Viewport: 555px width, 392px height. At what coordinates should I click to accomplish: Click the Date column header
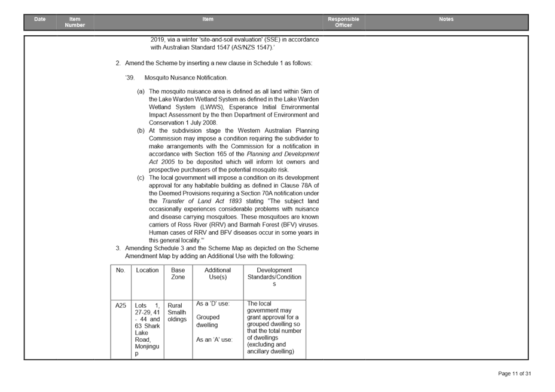(x=40, y=19)
